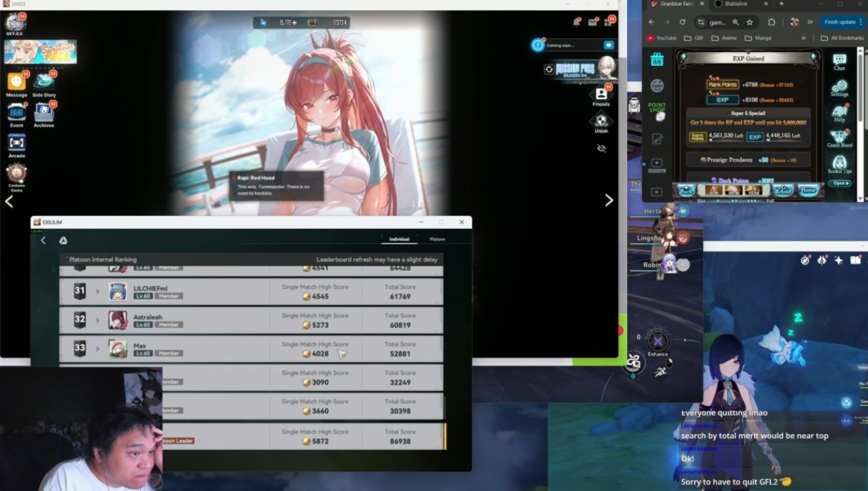The width and height of the screenshot is (868, 491).
Task: Expand Max ranking row details
Action: pos(98,348)
